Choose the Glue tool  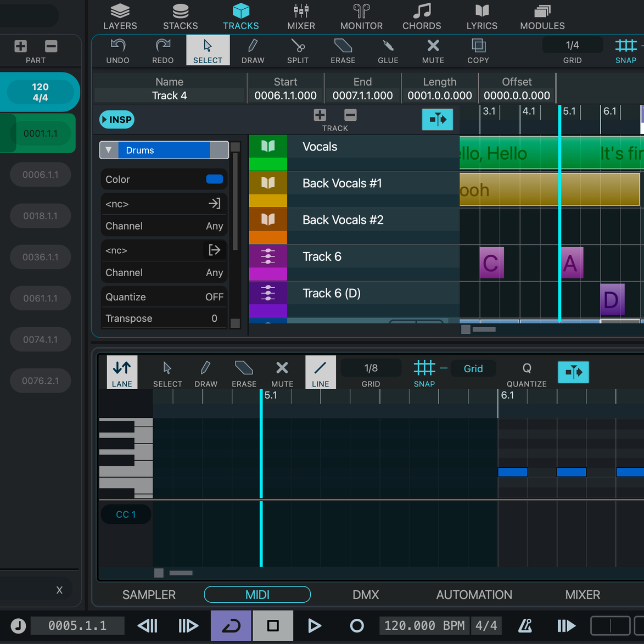click(x=388, y=51)
